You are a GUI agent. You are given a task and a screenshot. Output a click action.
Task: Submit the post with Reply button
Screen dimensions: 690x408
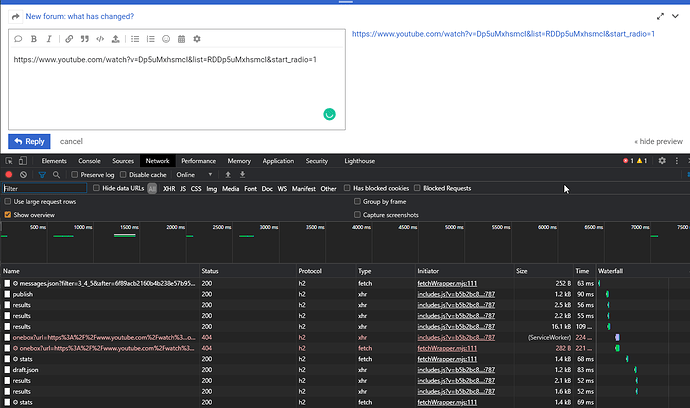click(x=29, y=141)
